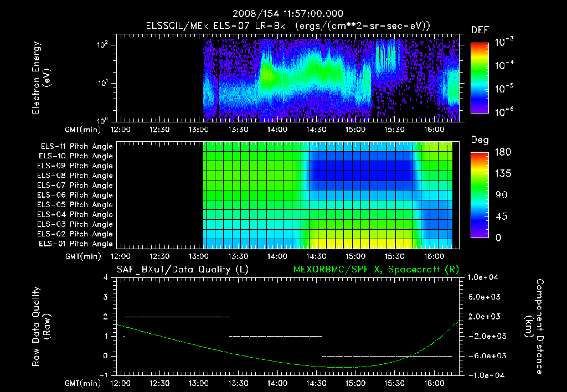The image size is (567, 392).
Task: Click the 10^2 electron energy tick label
Action: pyautogui.click(x=102, y=45)
